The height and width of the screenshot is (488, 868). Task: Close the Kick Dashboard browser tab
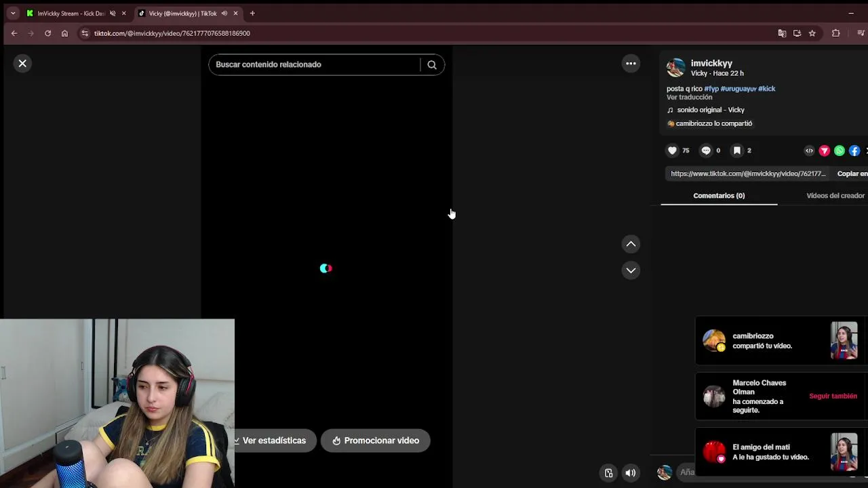pos(123,13)
